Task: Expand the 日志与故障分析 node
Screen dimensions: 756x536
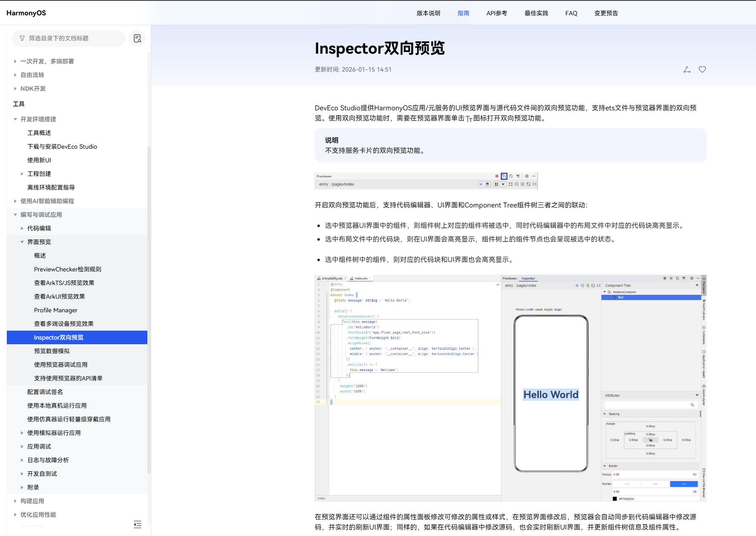Action: tap(22, 460)
